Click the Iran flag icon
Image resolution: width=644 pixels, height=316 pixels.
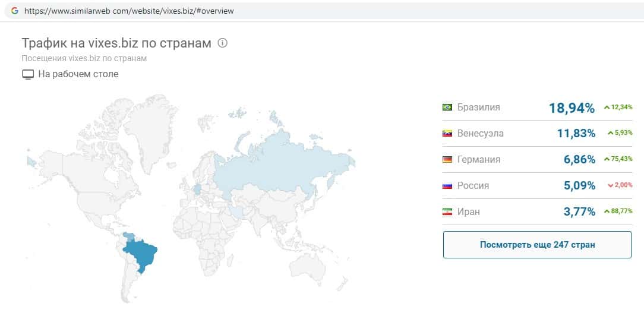point(447,212)
